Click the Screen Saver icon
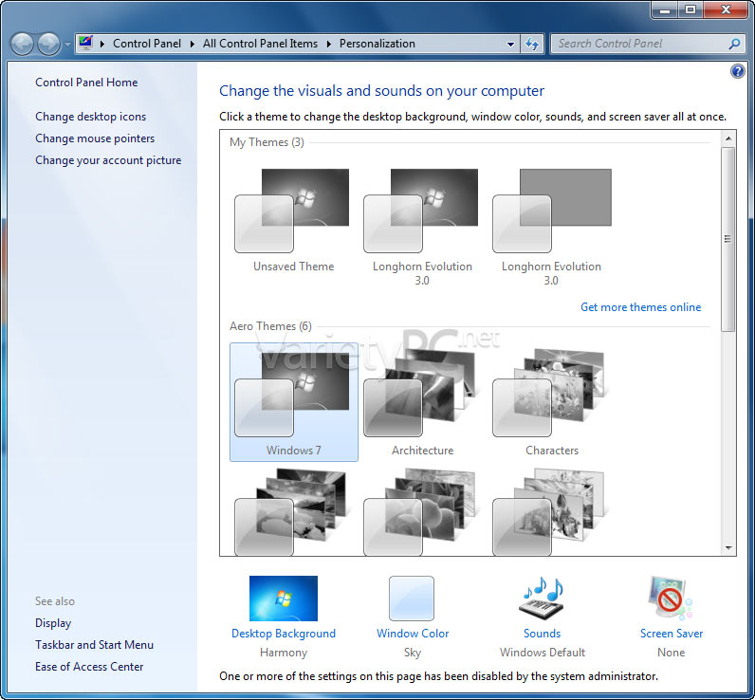 click(671, 599)
